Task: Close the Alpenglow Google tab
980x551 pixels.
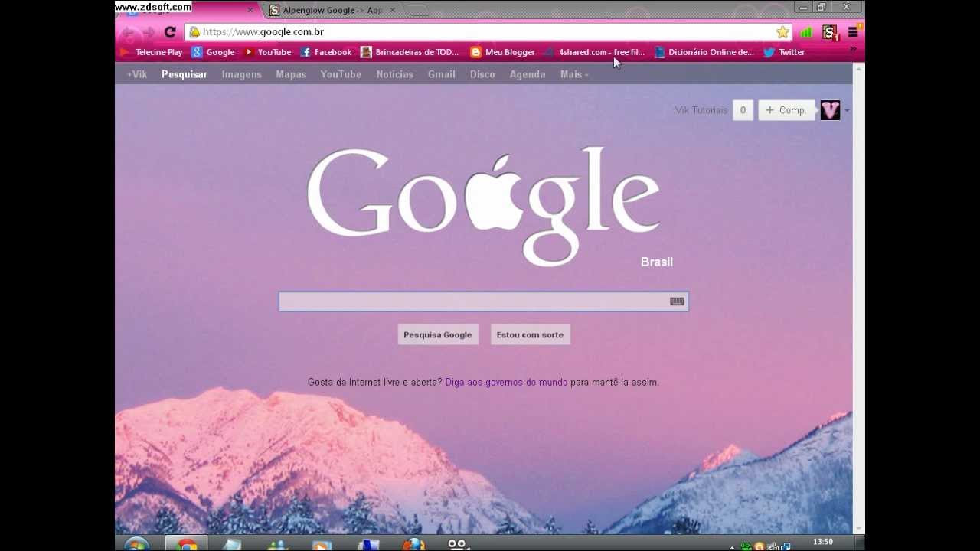Action: click(393, 10)
